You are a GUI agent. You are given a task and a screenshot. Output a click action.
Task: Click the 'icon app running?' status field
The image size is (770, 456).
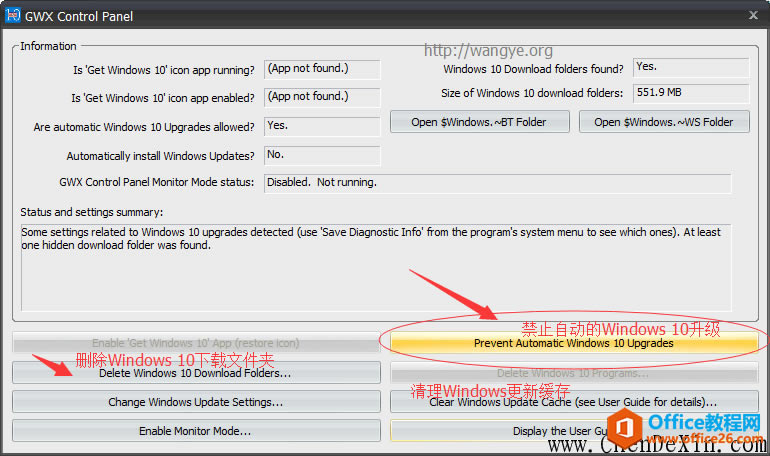(322, 69)
